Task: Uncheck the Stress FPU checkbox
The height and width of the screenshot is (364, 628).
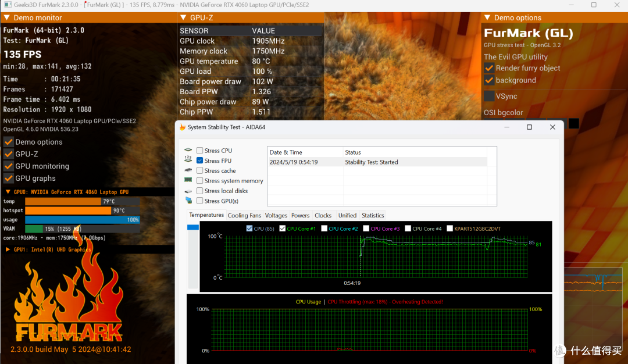Action: (199, 160)
